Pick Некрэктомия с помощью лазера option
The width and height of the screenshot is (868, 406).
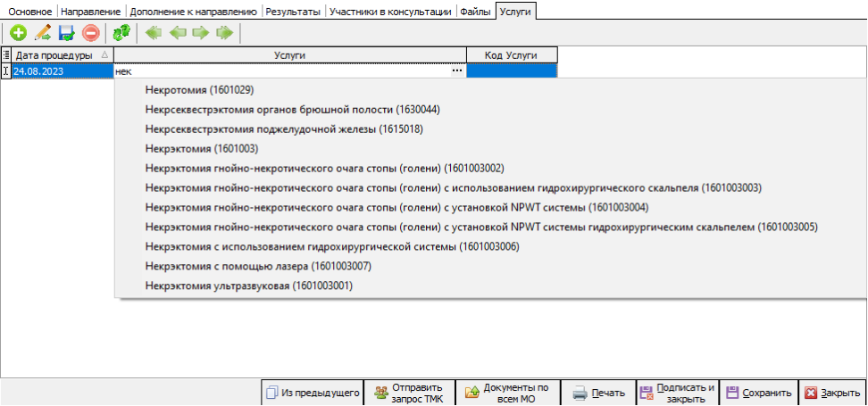pyautogui.click(x=257, y=266)
